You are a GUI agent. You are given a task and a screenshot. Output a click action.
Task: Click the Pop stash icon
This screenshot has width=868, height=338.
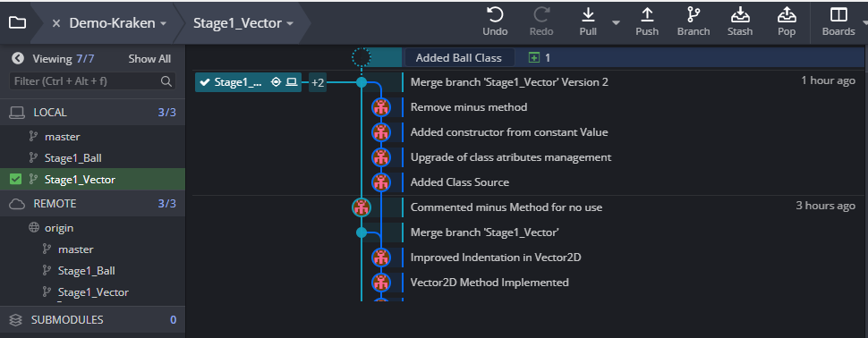point(786,15)
